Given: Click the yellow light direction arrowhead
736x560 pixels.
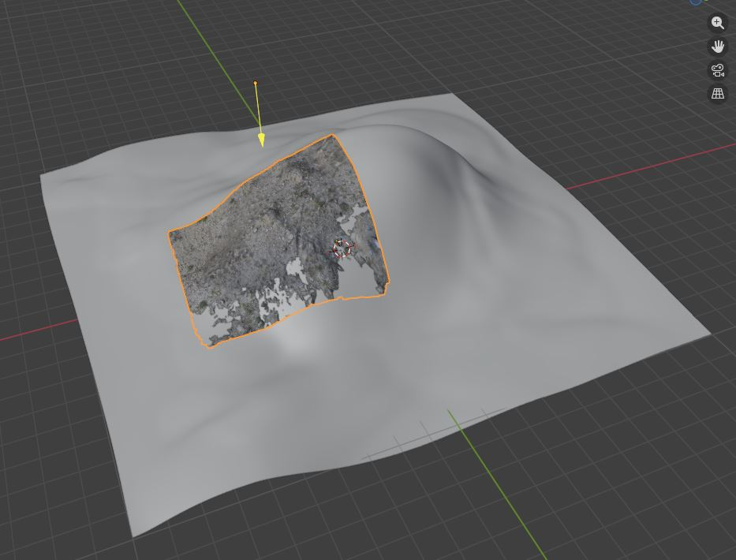Looking at the screenshot, I should pyautogui.click(x=261, y=140).
